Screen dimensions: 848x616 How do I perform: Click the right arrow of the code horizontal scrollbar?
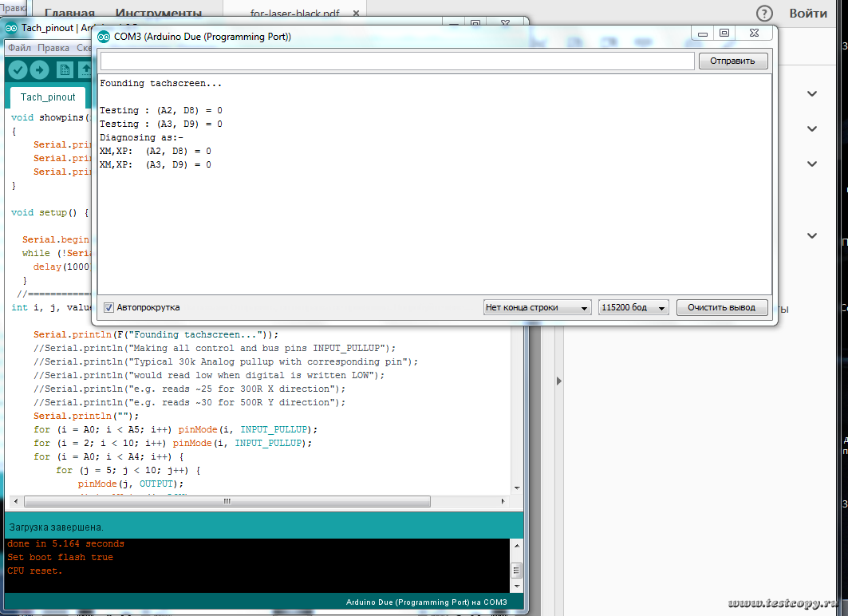click(503, 502)
